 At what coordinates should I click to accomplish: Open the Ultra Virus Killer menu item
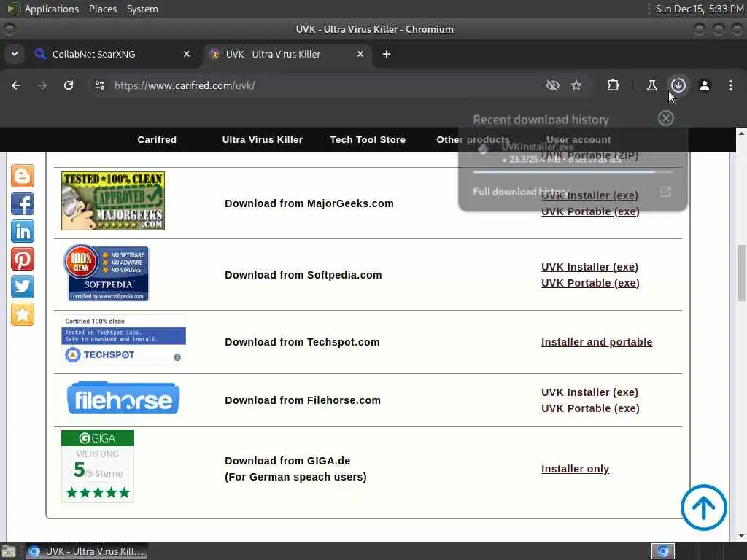(x=262, y=139)
